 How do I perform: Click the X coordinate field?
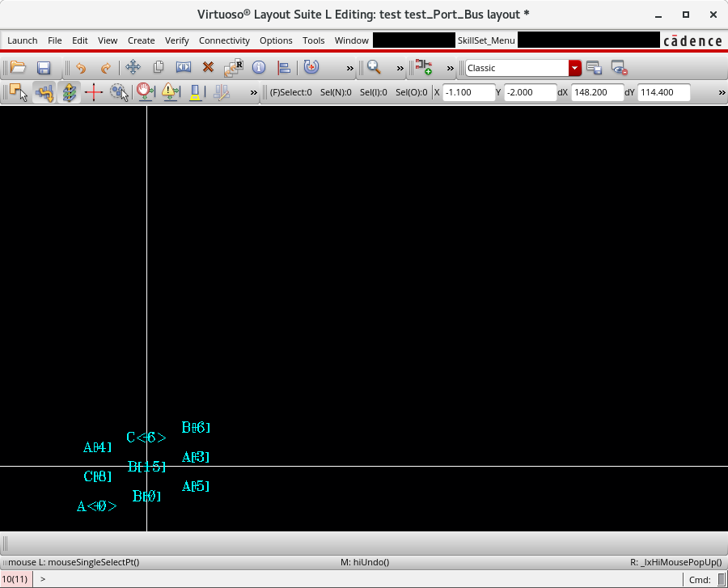[469, 92]
